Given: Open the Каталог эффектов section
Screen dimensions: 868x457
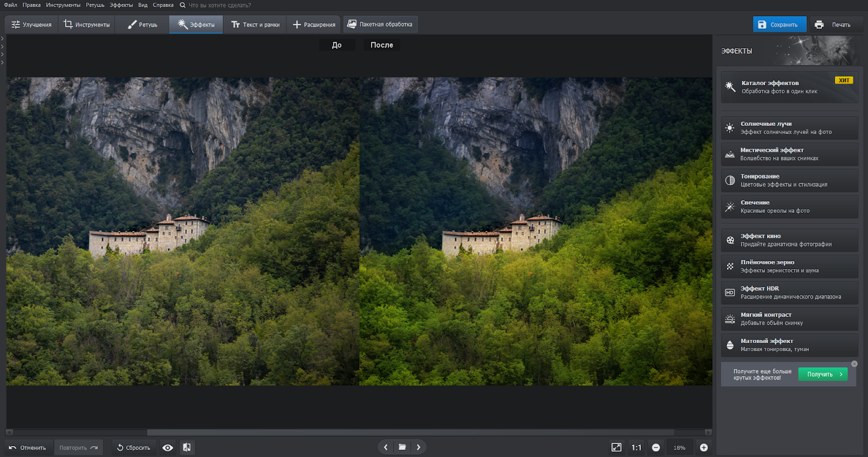Looking at the screenshot, I should coord(789,87).
